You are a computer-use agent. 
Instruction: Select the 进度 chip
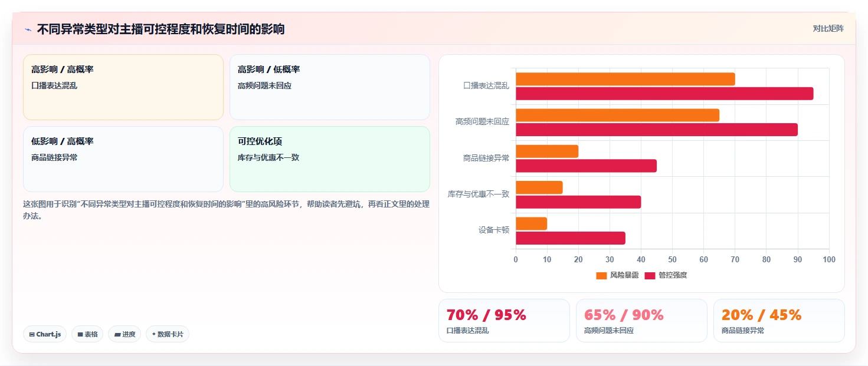(x=125, y=334)
